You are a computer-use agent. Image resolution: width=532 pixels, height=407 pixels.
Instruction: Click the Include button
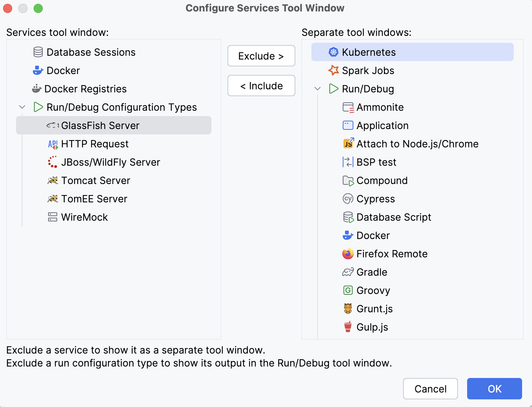point(261,86)
